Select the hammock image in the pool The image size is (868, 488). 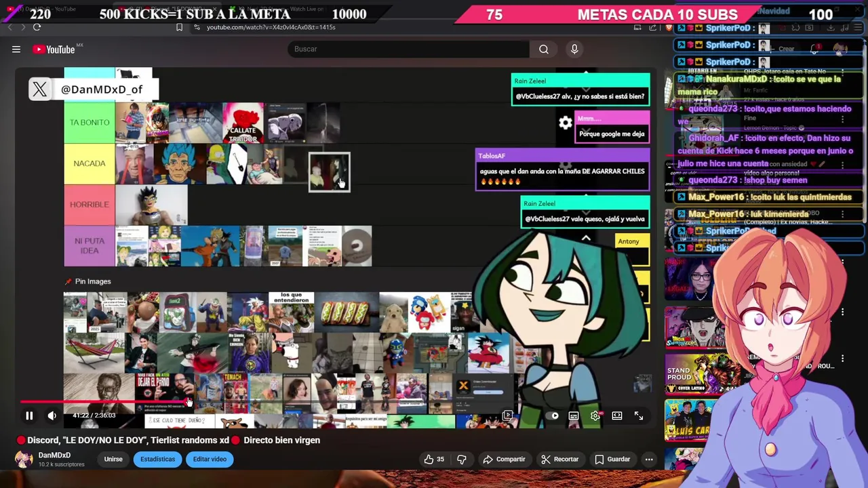(94, 352)
